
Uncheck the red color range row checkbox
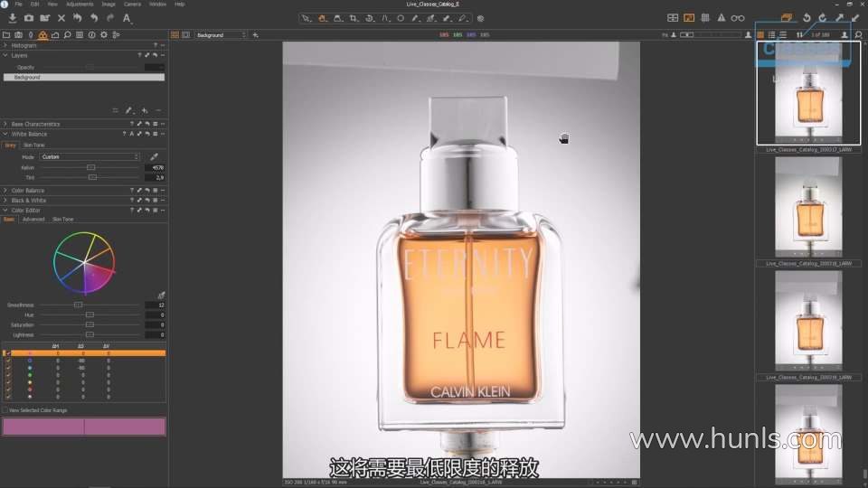coord(8,389)
